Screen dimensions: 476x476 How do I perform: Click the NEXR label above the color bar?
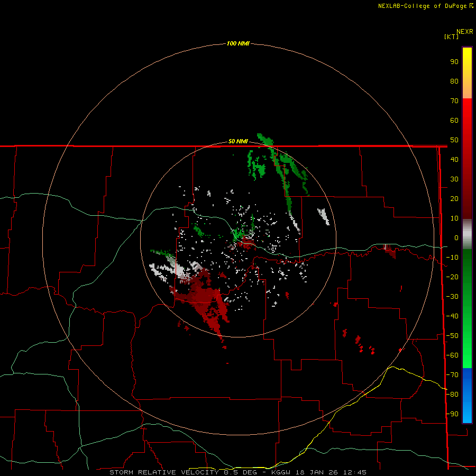coord(465,31)
